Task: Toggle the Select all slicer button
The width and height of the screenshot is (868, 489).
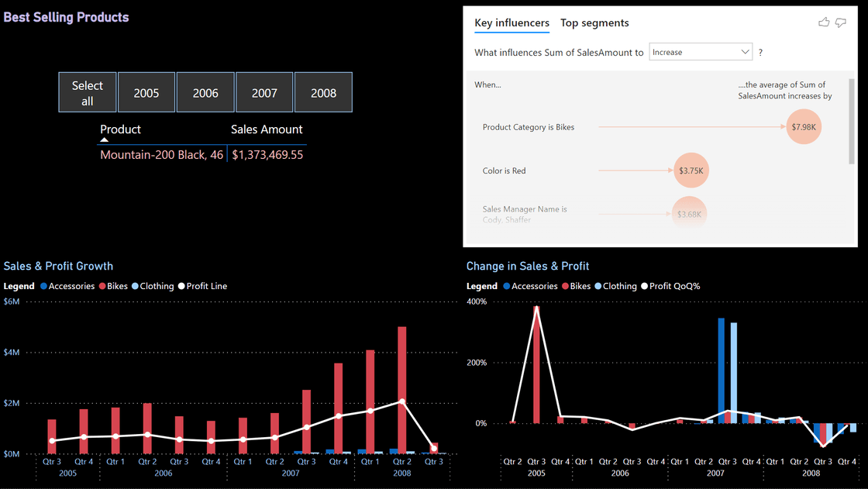Action: (x=88, y=92)
